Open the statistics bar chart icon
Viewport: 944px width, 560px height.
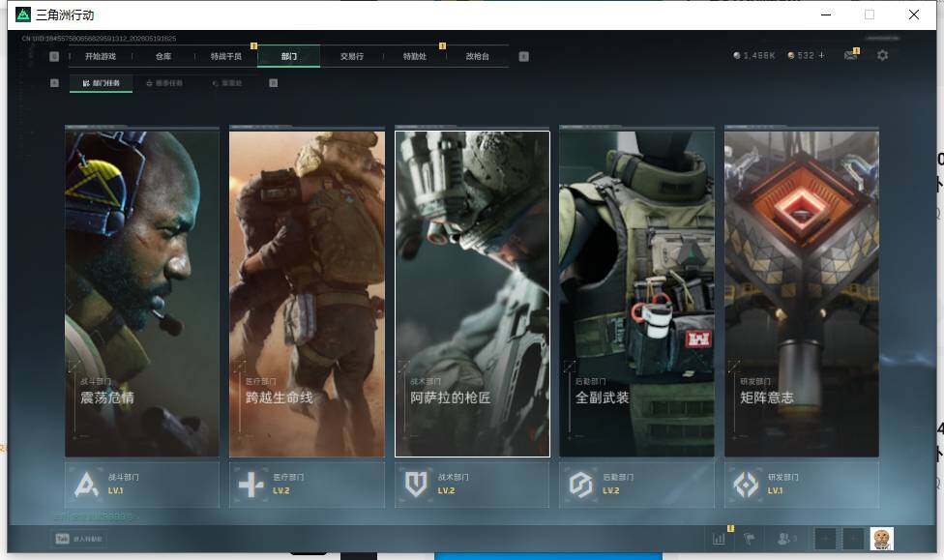pyautogui.click(x=719, y=539)
